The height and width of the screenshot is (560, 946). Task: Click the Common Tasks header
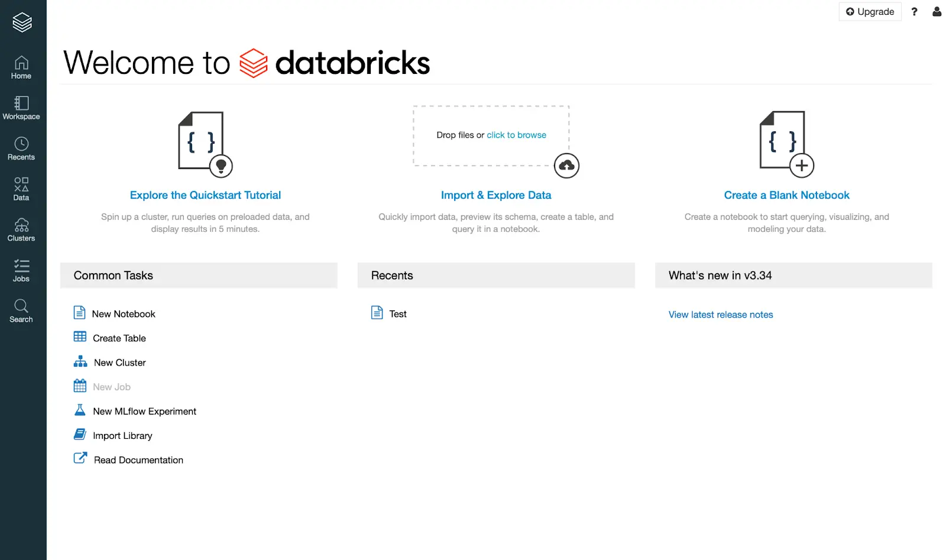(x=199, y=276)
